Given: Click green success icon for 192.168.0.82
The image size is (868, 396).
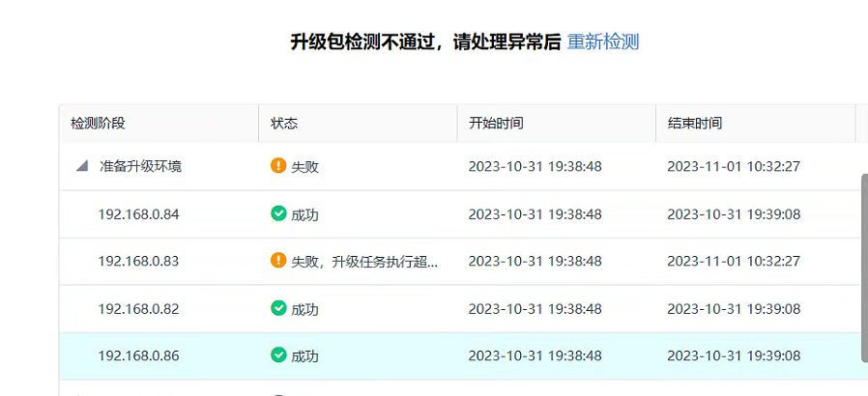Looking at the screenshot, I should 278,308.
